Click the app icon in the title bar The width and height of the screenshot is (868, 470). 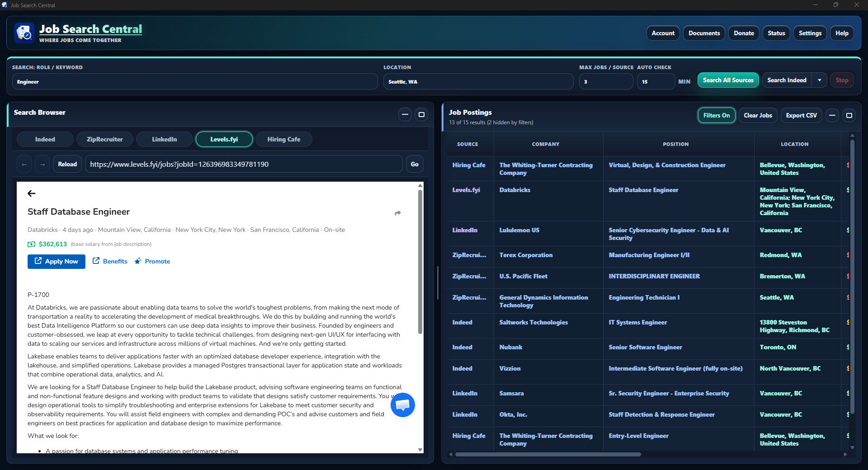click(5, 5)
